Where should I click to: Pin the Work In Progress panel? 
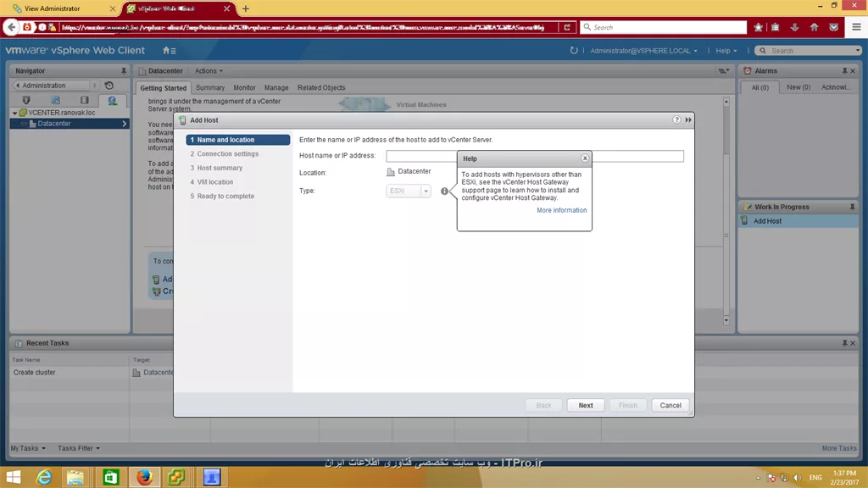click(x=852, y=207)
